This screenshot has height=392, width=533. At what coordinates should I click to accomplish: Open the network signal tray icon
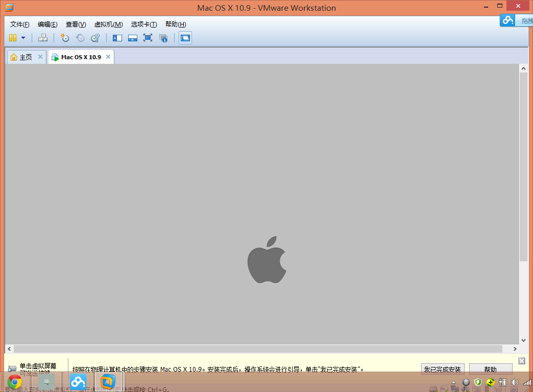(527, 382)
